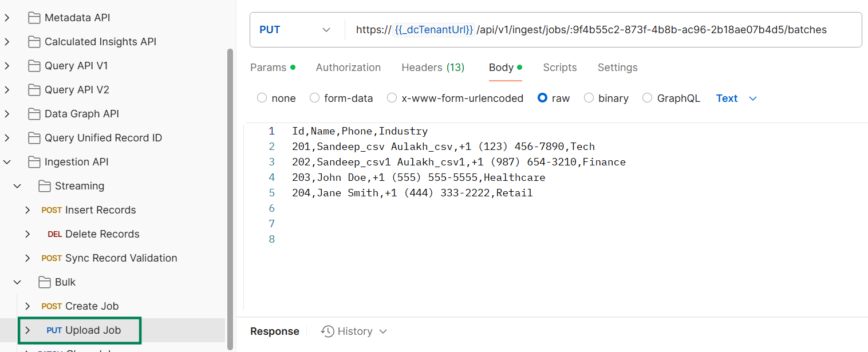Select the GraphQL body option
The width and height of the screenshot is (868, 352).
tap(647, 98)
